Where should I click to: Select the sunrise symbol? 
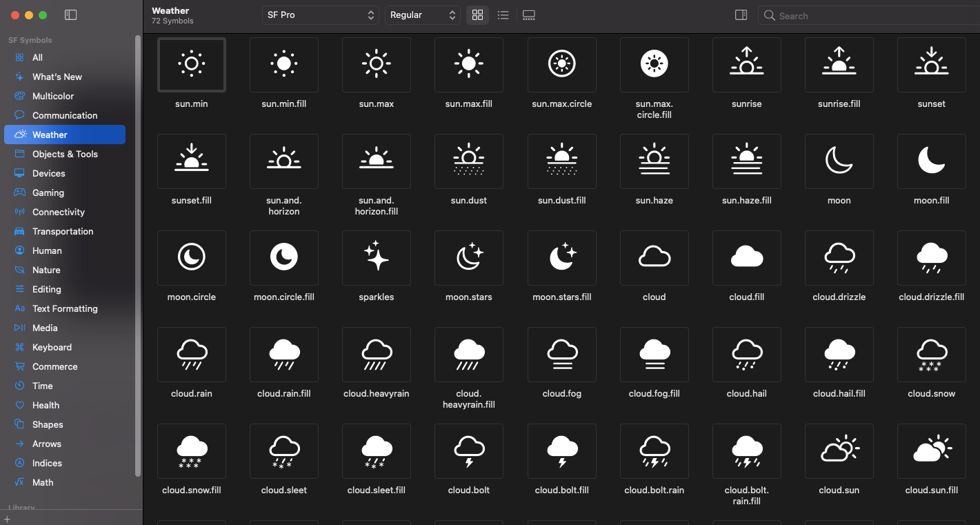[x=747, y=65]
